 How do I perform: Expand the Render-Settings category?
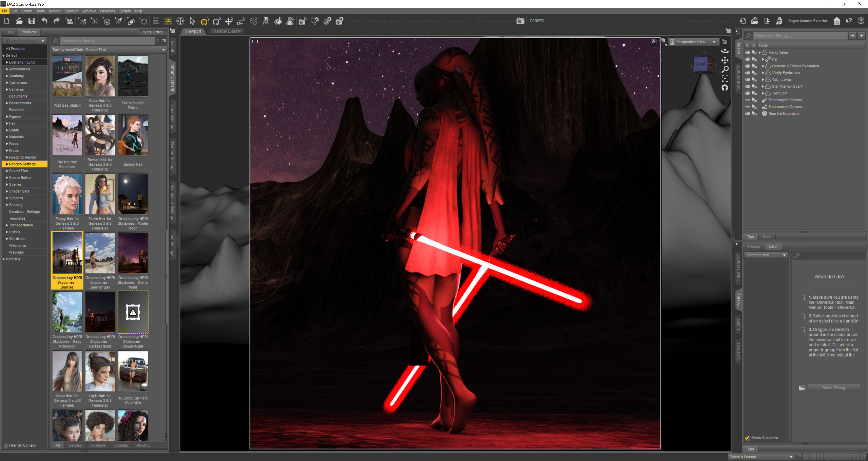[7, 164]
